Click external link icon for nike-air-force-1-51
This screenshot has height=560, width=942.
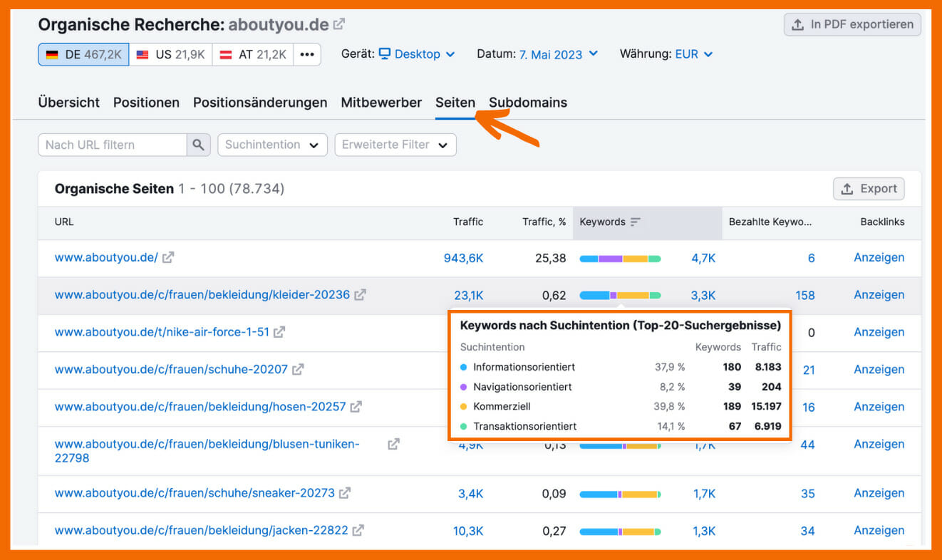(x=279, y=332)
